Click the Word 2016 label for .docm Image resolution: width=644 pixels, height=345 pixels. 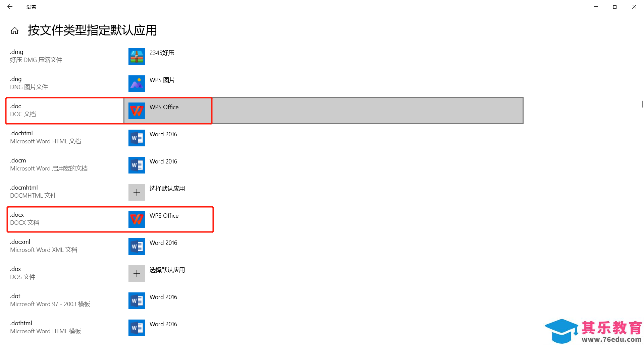[x=163, y=161]
